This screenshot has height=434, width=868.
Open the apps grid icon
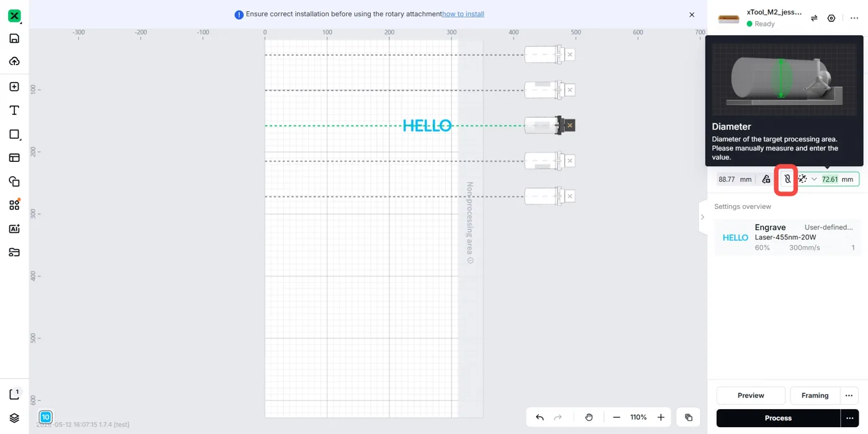14,205
